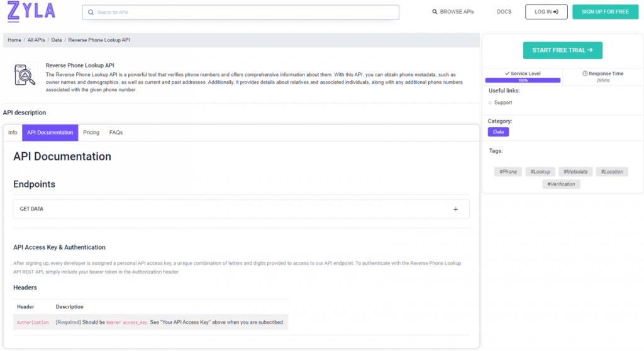Open the Support useful link

click(x=503, y=103)
